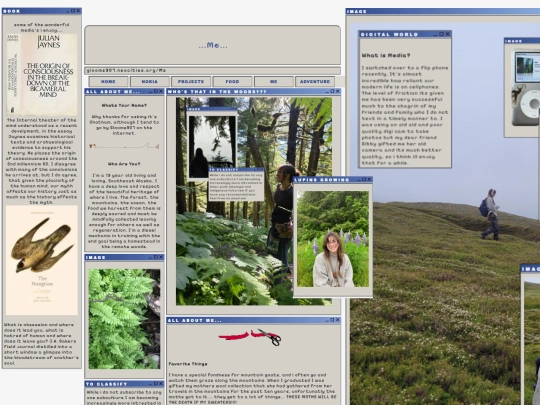Select the PROJECTS navigation tab
The image size is (540, 405).
click(191, 82)
